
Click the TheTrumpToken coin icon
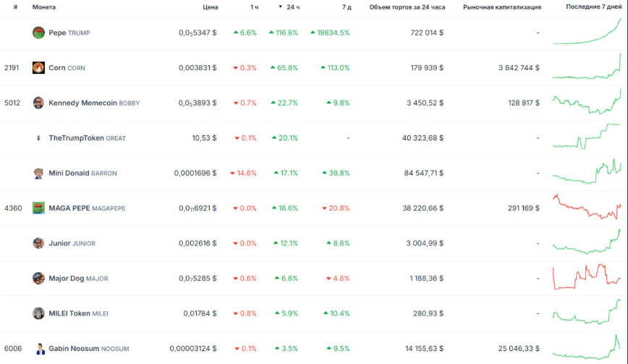[x=38, y=137]
